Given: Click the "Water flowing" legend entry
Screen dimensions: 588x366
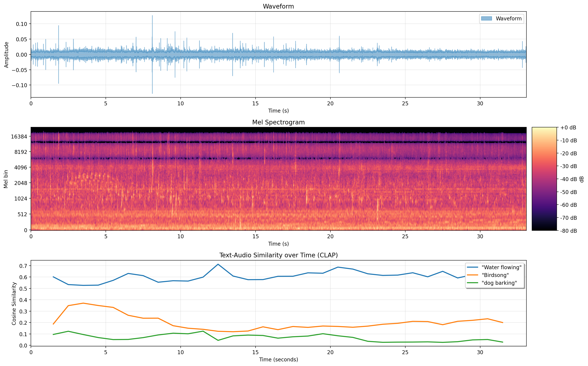Looking at the screenshot, I should [x=501, y=267].
